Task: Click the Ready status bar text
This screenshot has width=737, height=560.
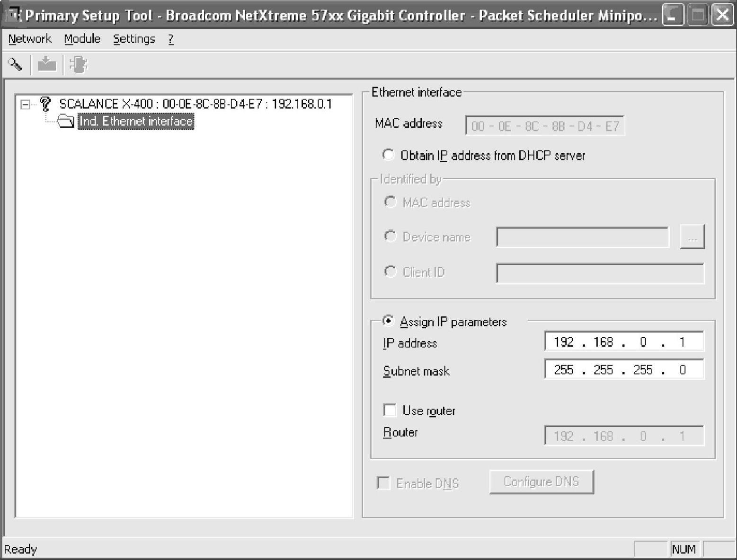Action: tap(20, 549)
